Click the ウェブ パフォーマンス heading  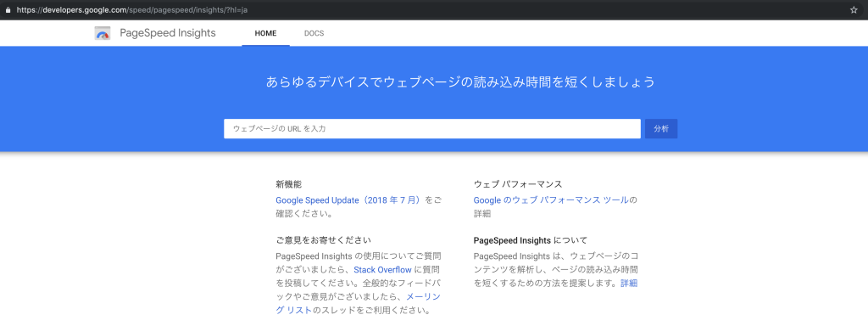tap(518, 184)
